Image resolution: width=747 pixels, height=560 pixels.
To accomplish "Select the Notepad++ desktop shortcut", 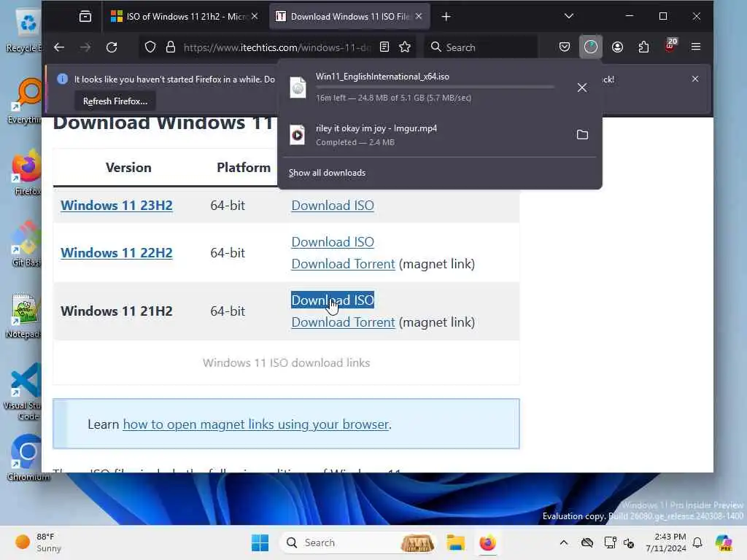I will point(24,315).
